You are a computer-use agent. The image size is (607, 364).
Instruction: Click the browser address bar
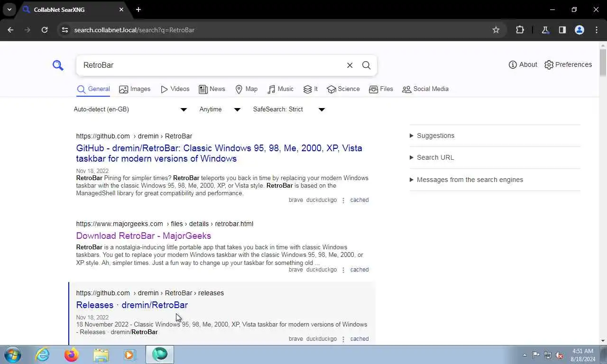(x=280, y=30)
